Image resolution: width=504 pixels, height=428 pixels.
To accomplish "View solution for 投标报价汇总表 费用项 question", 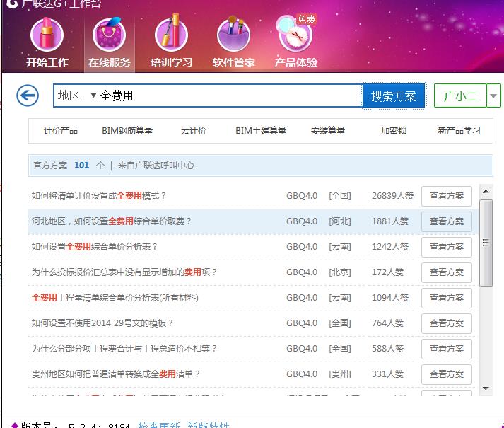I will tap(447, 272).
